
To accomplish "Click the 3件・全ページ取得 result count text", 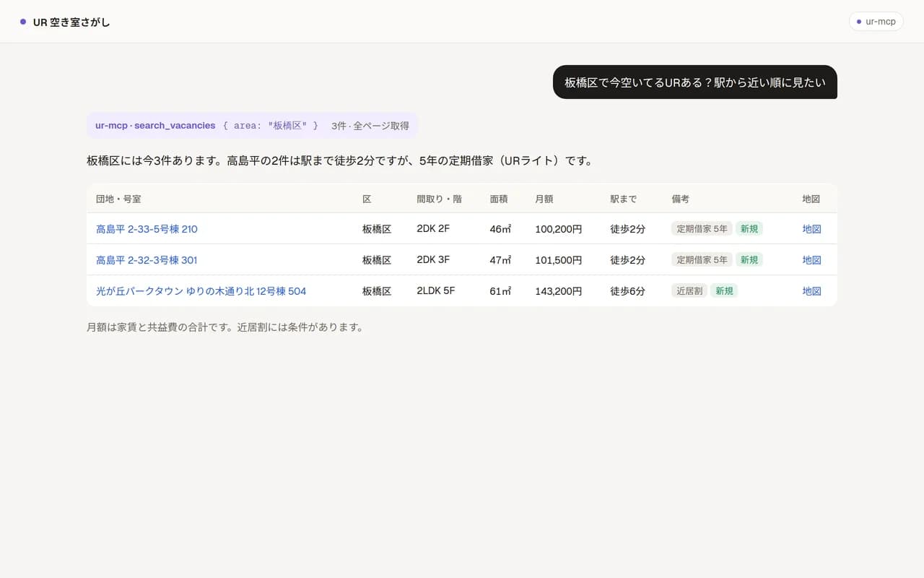I will point(370,126).
